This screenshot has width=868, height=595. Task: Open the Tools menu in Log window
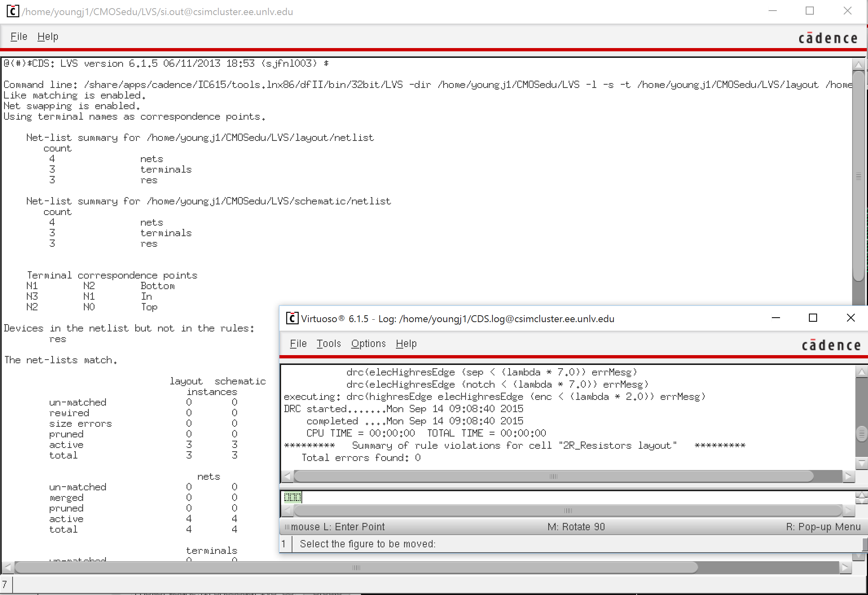click(328, 344)
